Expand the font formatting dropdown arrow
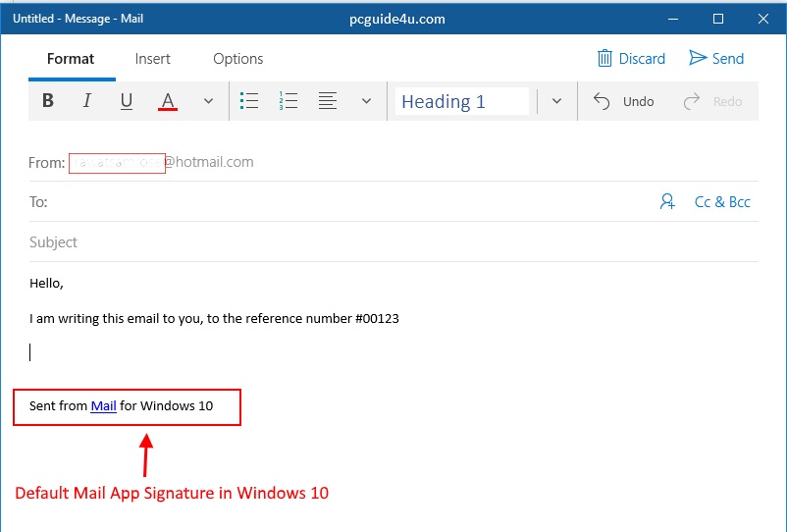Image resolution: width=787 pixels, height=532 pixels. (x=208, y=101)
